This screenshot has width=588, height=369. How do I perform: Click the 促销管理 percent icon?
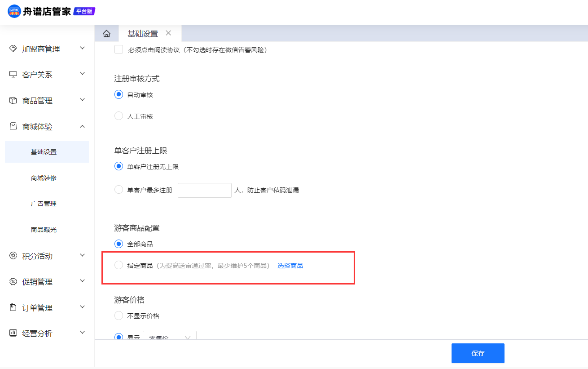coord(13,282)
